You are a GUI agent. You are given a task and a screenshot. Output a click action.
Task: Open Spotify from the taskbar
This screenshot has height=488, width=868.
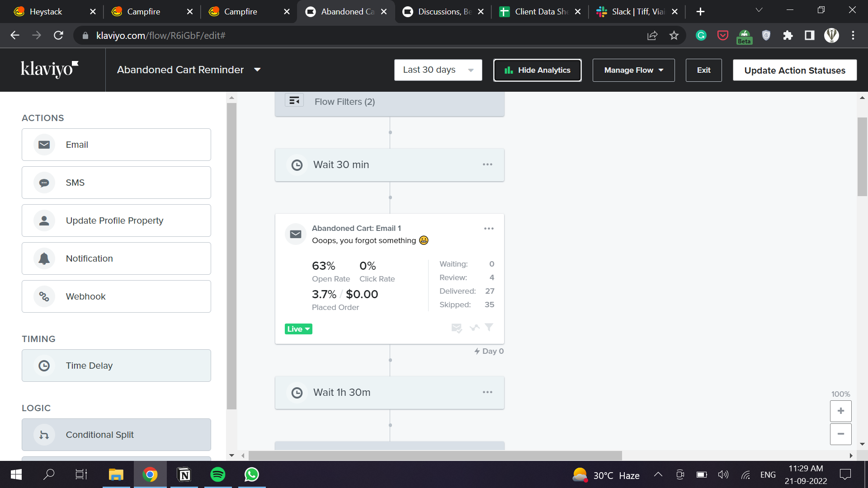[x=218, y=474]
